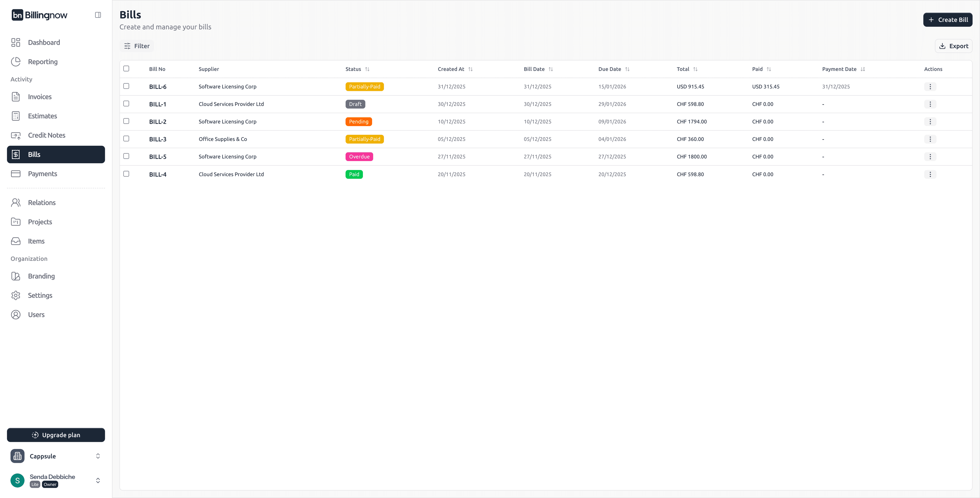The height and width of the screenshot is (498, 980).
Task: Open the Filter options
Action: [137, 46]
